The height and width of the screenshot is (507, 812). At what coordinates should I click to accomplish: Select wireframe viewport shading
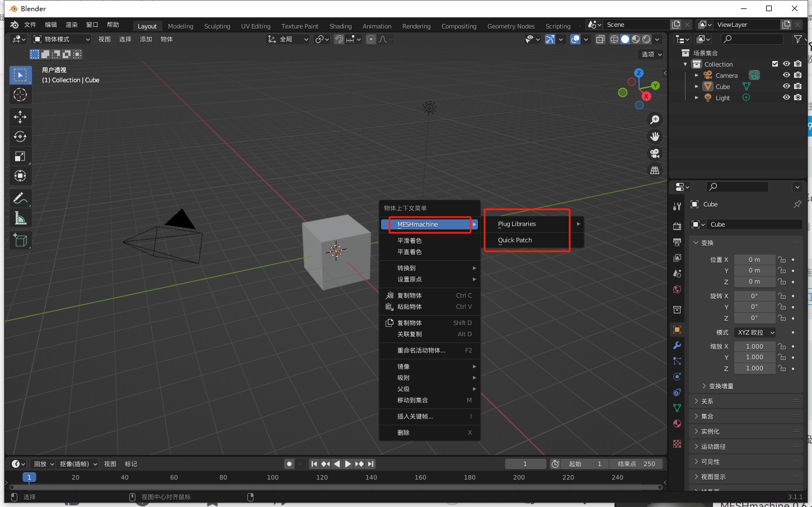pyautogui.click(x=614, y=39)
